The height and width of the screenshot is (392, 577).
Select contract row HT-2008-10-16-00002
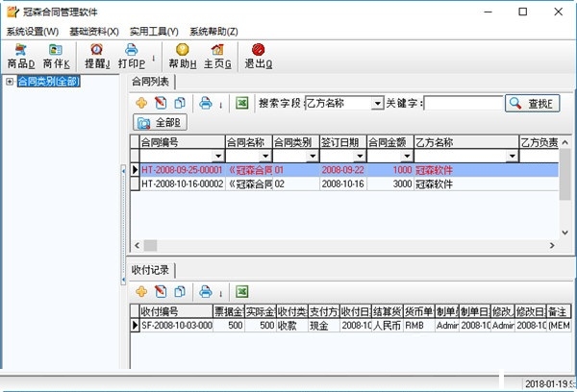(344, 184)
